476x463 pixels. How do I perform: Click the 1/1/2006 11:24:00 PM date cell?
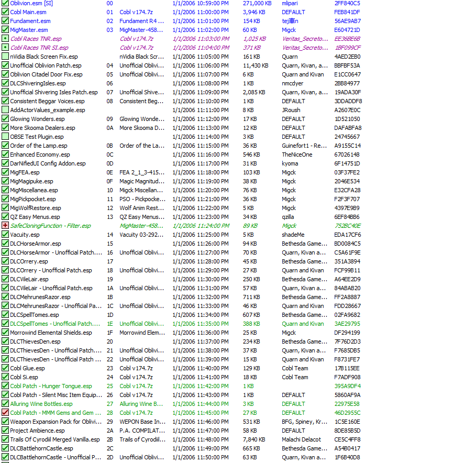(201, 226)
